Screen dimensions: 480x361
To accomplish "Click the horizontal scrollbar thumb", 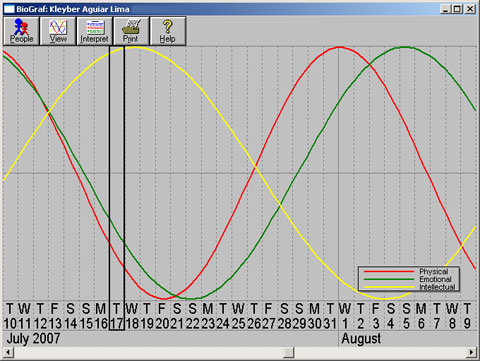I will coord(289,352).
